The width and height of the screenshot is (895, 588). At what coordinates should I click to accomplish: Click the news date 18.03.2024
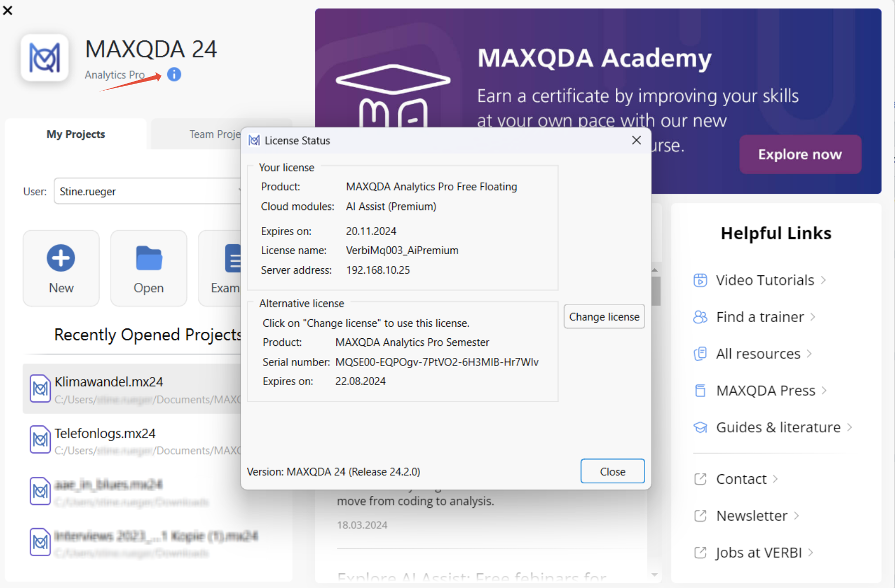(362, 525)
